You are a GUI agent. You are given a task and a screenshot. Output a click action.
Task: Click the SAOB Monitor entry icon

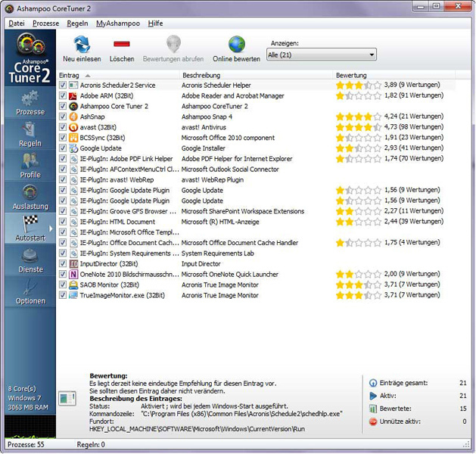click(x=73, y=285)
